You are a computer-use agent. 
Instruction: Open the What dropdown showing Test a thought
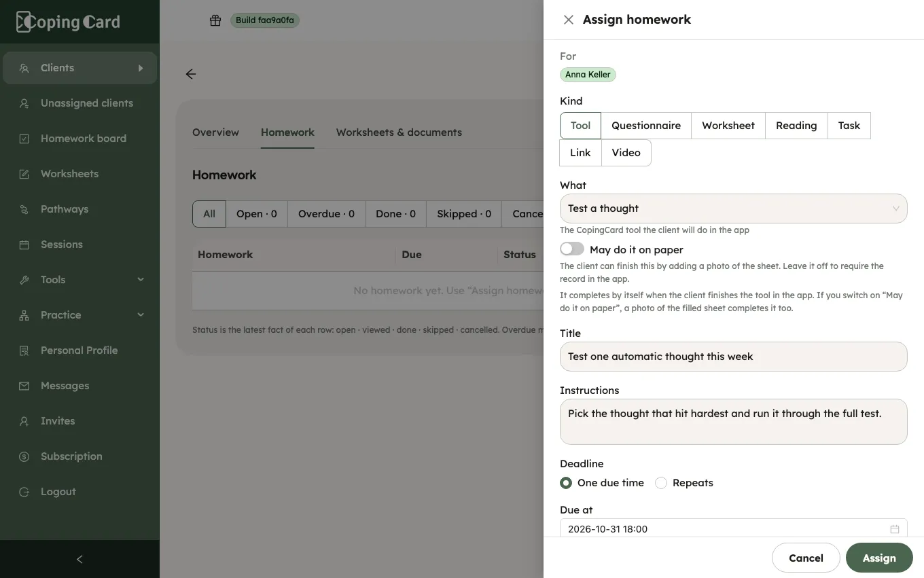(x=733, y=209)
